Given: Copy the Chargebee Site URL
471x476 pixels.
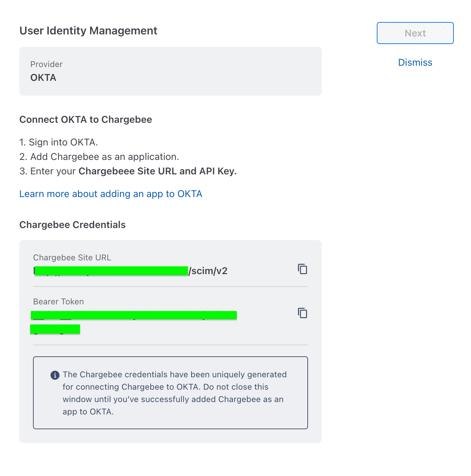Looking at the screenshot, I should 302,269.
